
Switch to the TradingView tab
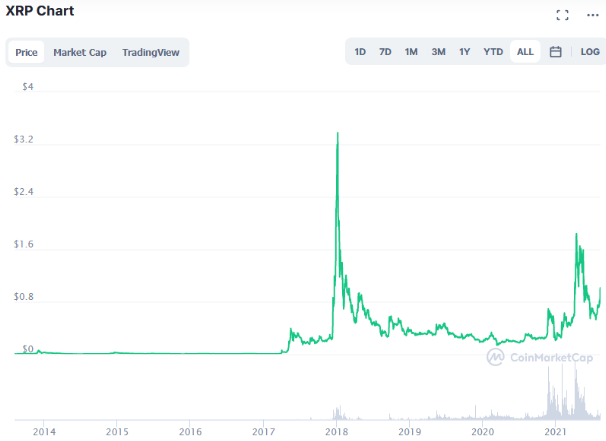pos(151,52)
